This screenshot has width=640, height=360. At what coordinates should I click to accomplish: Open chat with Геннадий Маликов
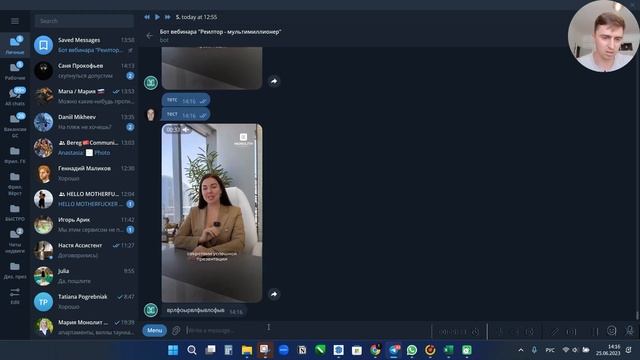[x=84, y=173]
